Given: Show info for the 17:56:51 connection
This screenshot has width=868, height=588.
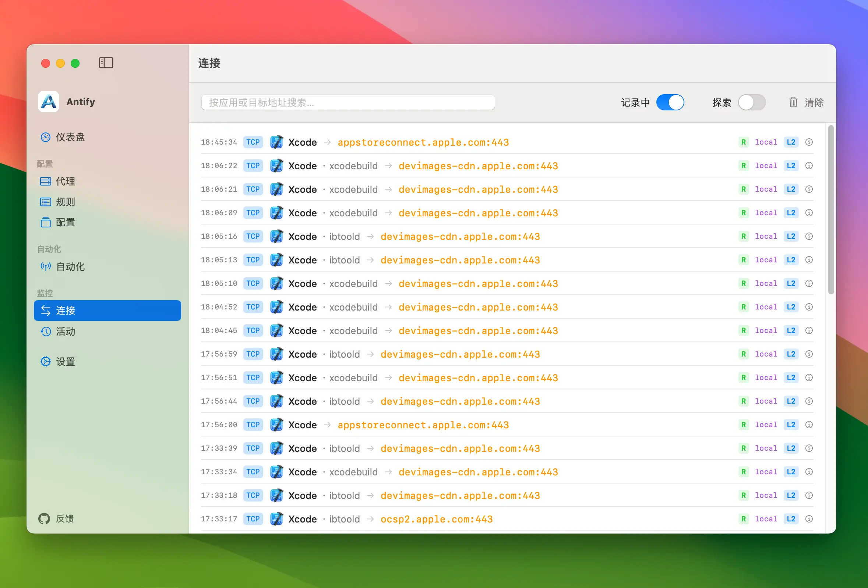Looking at the screenshot, I should click(x=809, y=378).
